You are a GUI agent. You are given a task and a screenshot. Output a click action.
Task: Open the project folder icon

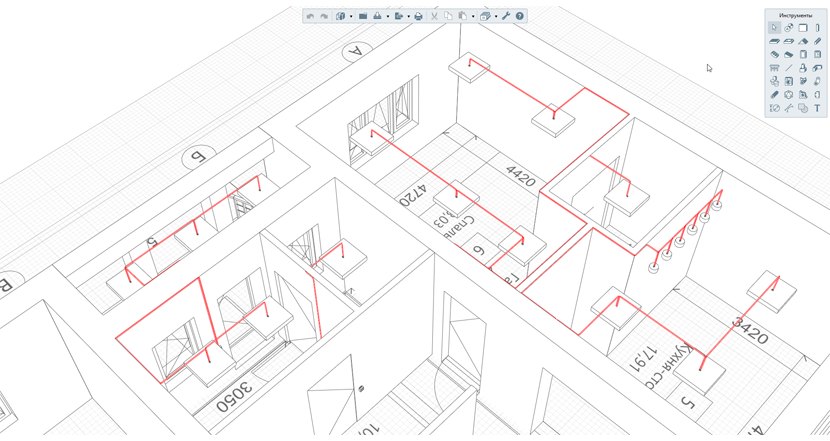363,16
